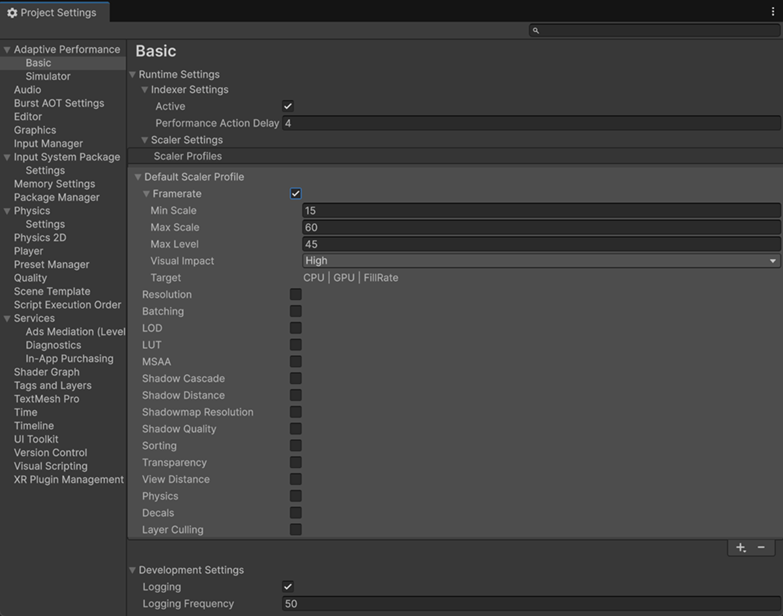The image size is (783, 616).
Task: Go to XR Plugin Management settings
Action: (x=69, y=480)
